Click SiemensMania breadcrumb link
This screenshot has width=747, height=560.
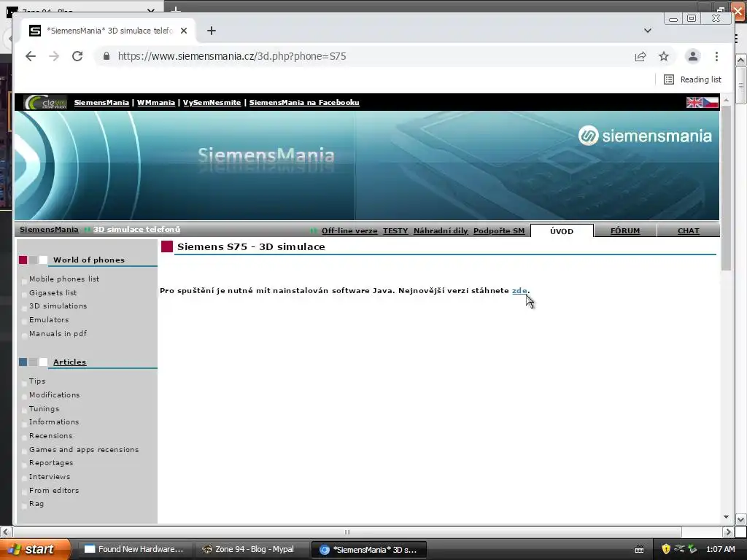(49, 230)
